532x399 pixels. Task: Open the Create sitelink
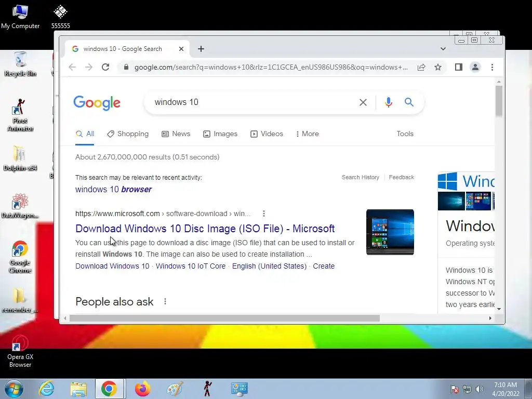(324, 266)
